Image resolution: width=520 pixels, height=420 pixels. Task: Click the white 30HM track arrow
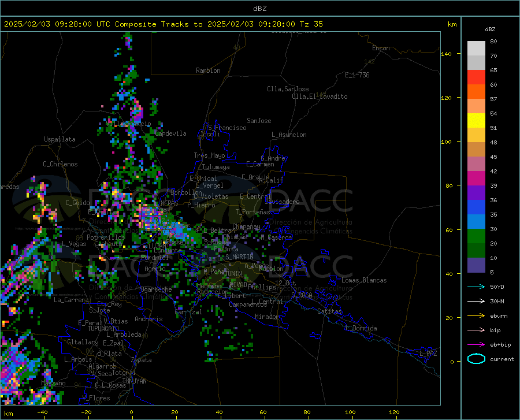(x=476, y=302)
